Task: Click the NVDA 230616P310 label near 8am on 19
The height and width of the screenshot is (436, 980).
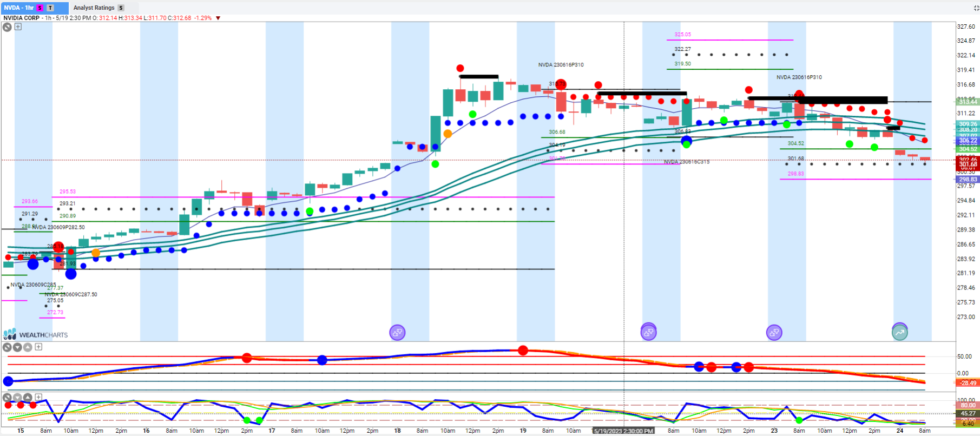Action: point(561,65)
